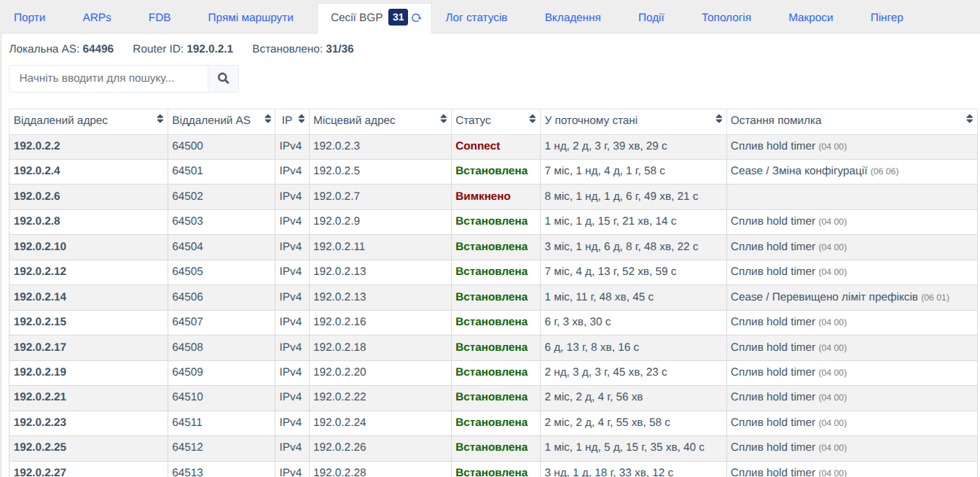Click IPv4 cell in 192.0.2.17 row
Screen dimensions: 980x477
coord(290,347)
